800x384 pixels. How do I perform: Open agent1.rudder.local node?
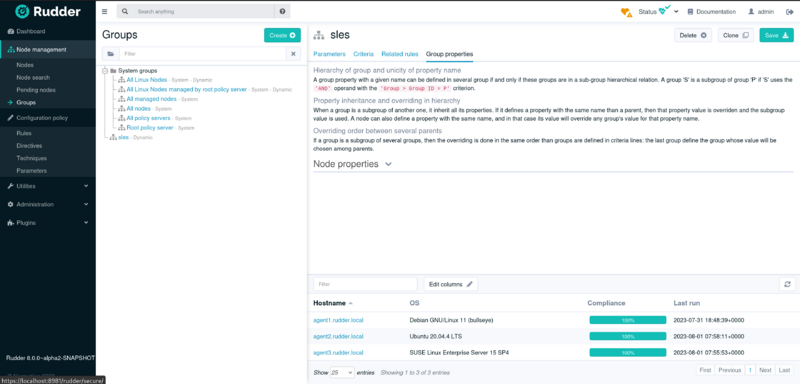[x=338, y=320]
